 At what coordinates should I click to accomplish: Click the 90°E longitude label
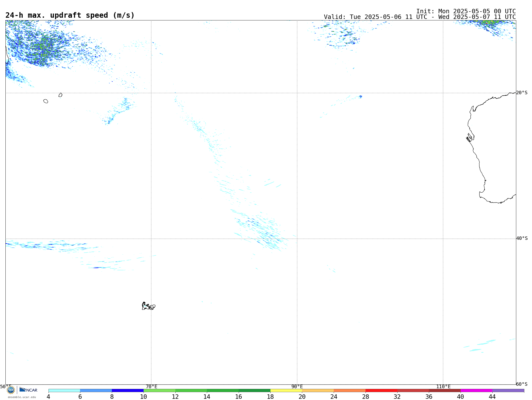pyautogui.click(x=297, y=386)
